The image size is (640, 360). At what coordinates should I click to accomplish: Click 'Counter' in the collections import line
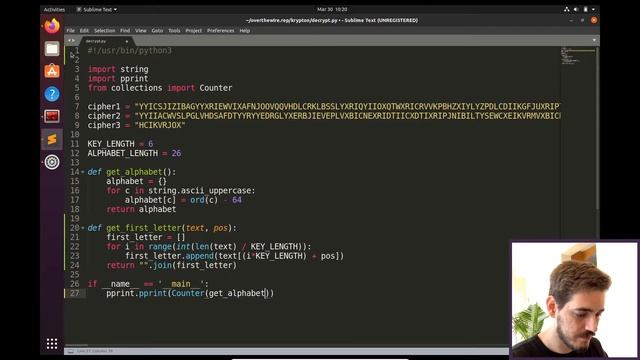[x=216, y=88]
